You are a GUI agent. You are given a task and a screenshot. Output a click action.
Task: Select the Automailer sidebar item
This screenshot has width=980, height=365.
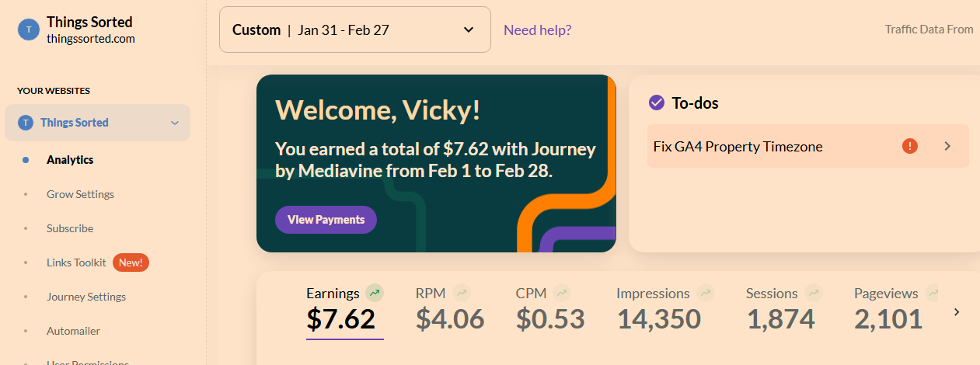point(73,331)
